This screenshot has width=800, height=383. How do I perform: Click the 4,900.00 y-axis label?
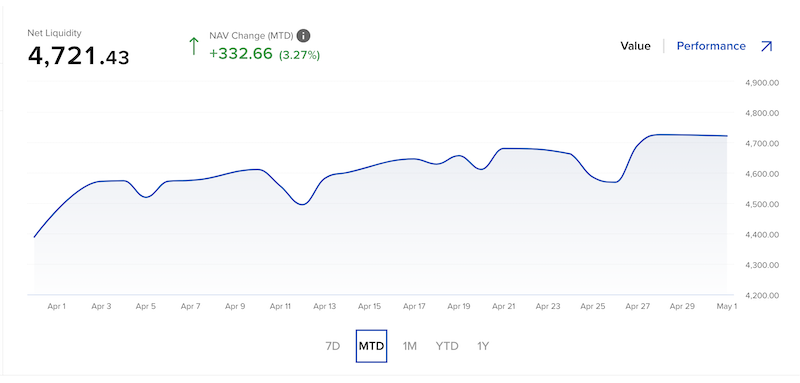click(761, 83)
